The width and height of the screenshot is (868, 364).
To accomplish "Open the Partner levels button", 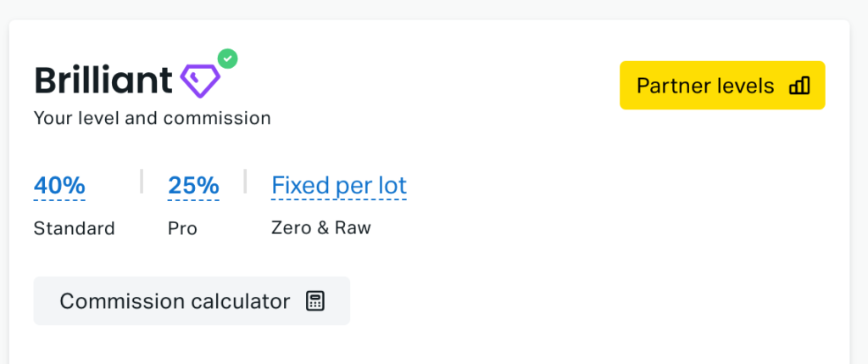I will (722, 86).
